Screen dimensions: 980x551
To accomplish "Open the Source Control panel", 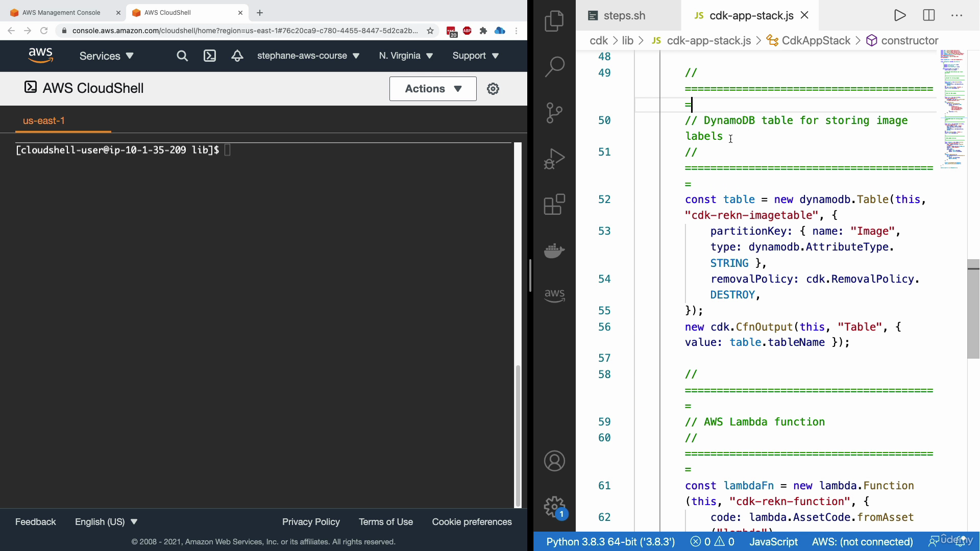I will pyautogui.click(x=554, y=113).
